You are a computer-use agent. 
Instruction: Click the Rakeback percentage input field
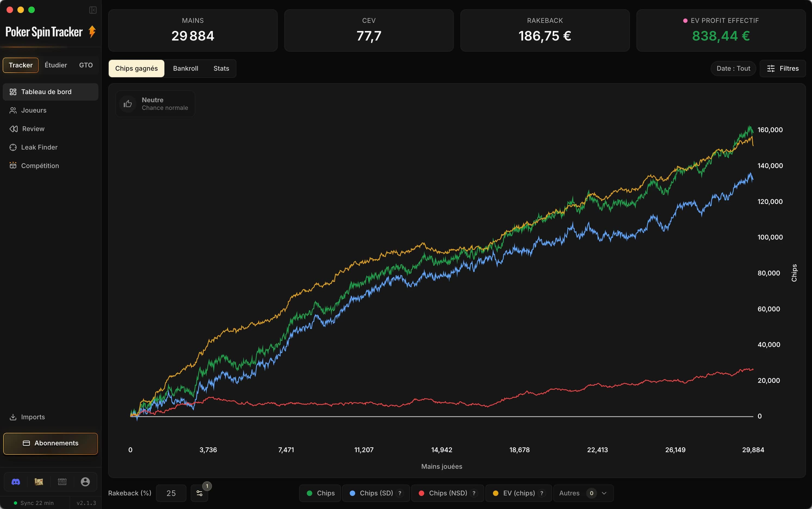pos(171,493)
